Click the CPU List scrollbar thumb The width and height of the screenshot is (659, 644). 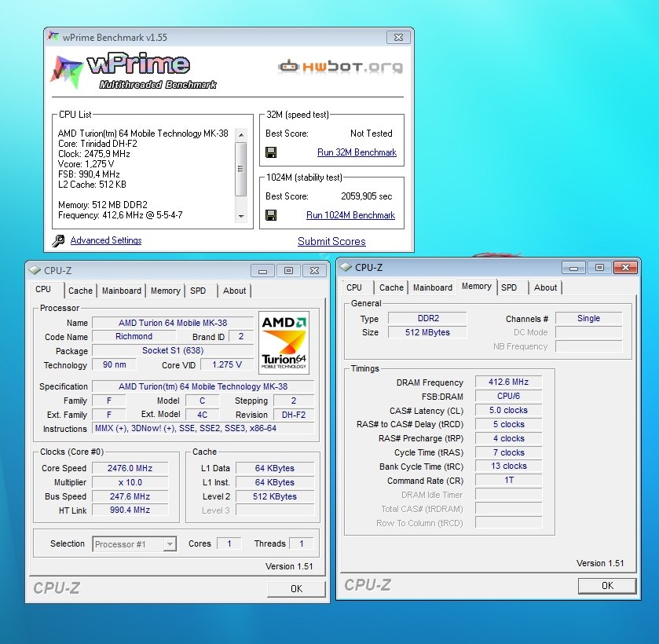(241, 169)
